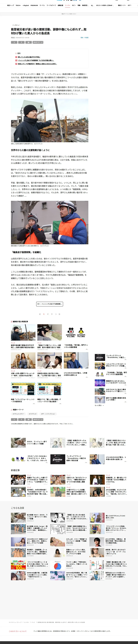Open マイホーム購入 予算を超えた pie chart item
Screen dimensions: 138x644
[x=69, y=565]
